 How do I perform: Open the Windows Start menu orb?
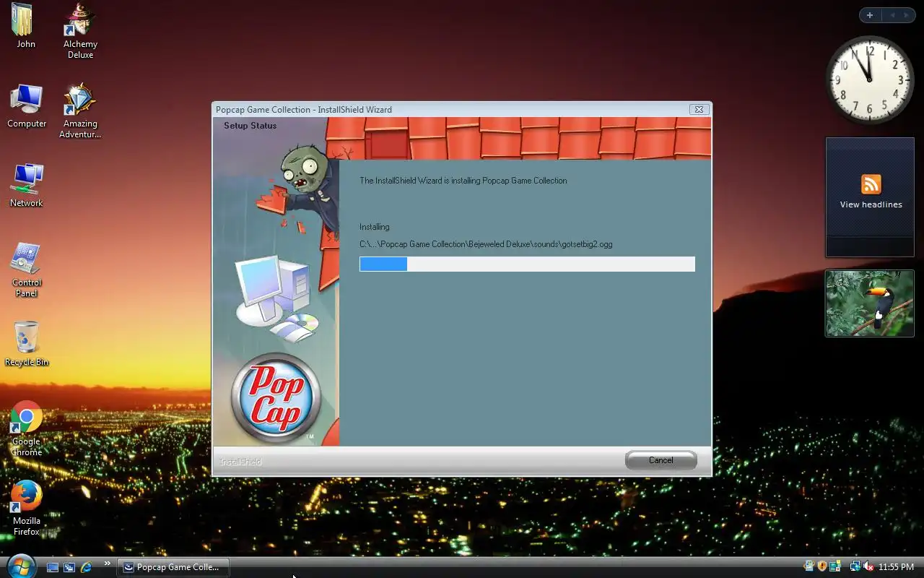pyautogui.click(x=20, y=566)
